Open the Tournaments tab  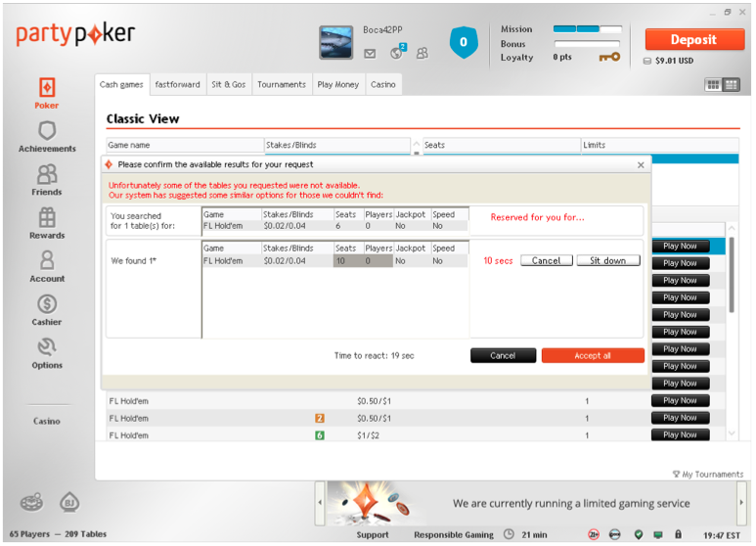point(282,84)
